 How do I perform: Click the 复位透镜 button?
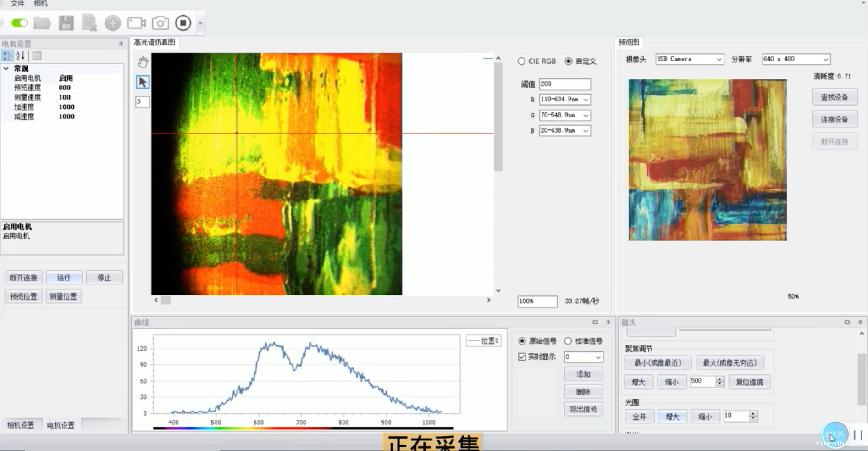[x=750, y=382]
